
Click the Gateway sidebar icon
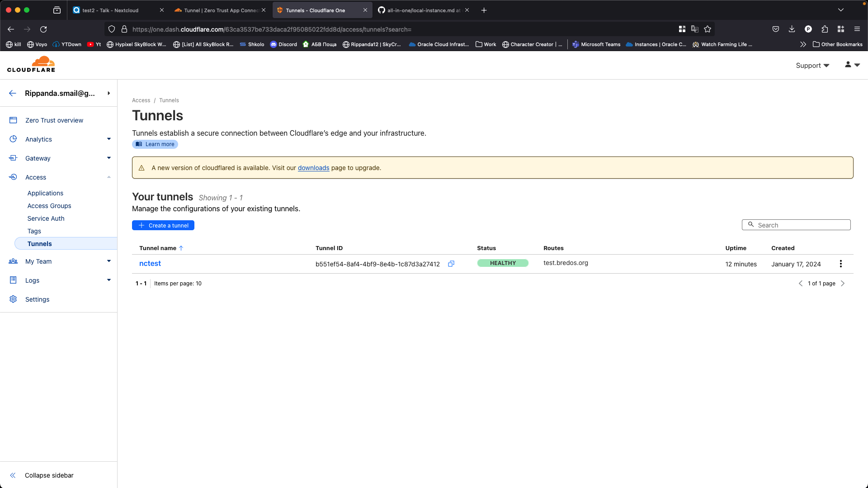click(x=13, y=158)
